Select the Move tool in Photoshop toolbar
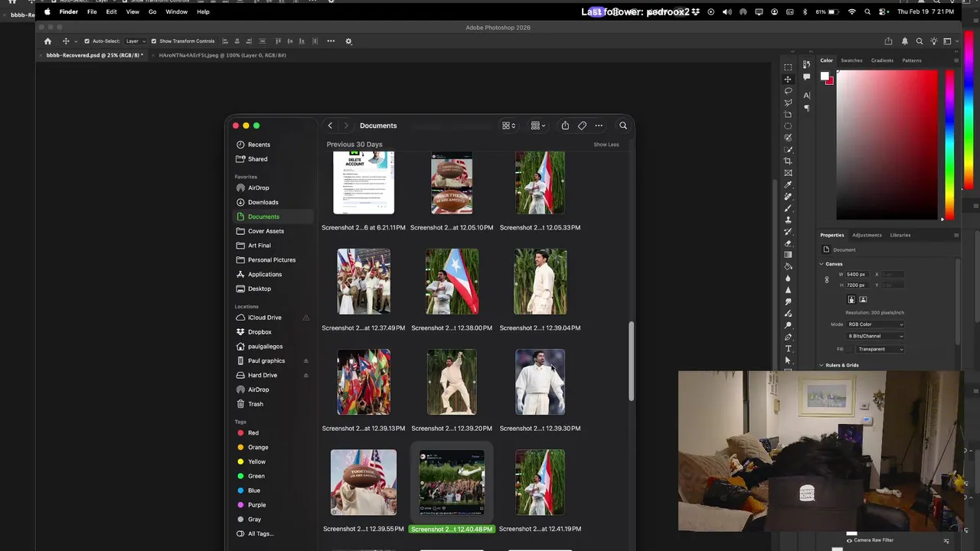The width and height of the screenshot is (980, 551). [x=788, y=80]
